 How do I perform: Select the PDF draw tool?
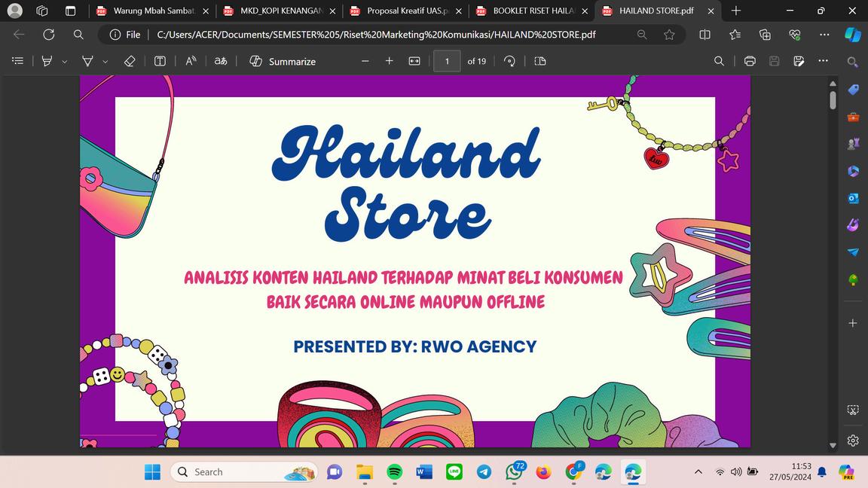click(x=87, y=61)
